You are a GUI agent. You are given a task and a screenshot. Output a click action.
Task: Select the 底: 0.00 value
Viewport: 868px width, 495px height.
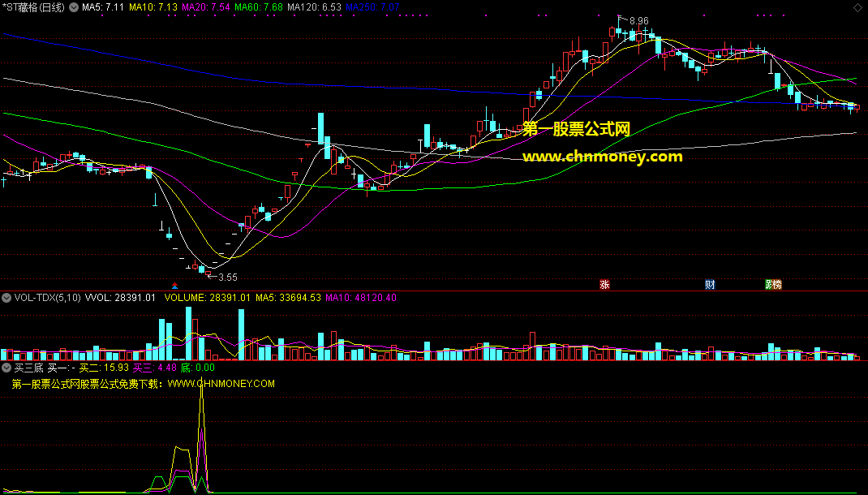pos(198,368)
